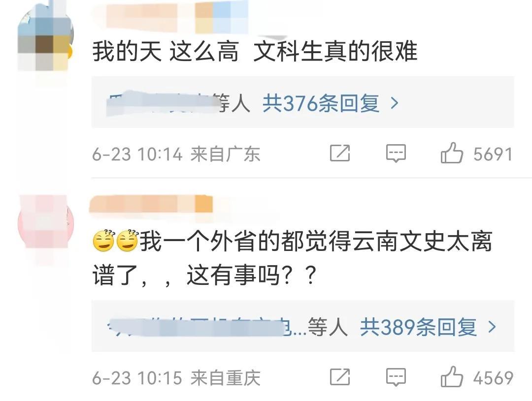Open the 共376条回复 replies link
Image resolution: width=532 pixels, height=401 pixels.
(321, 103)
